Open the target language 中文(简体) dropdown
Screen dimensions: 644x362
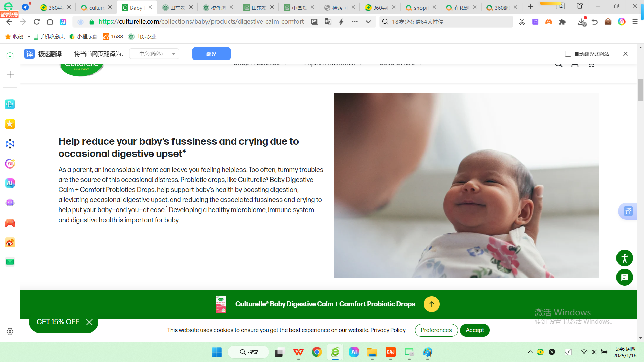click(154, 54)
